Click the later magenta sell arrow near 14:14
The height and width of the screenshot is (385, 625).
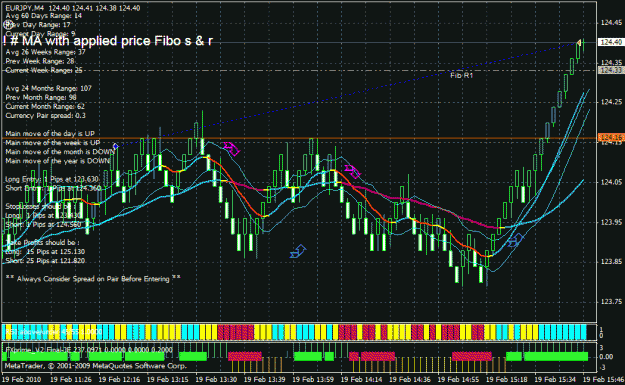[352, 171]
